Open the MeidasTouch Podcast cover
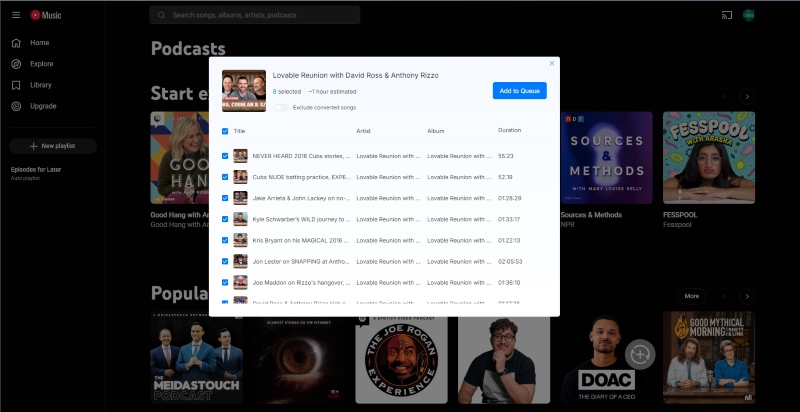 coord(196,357)
